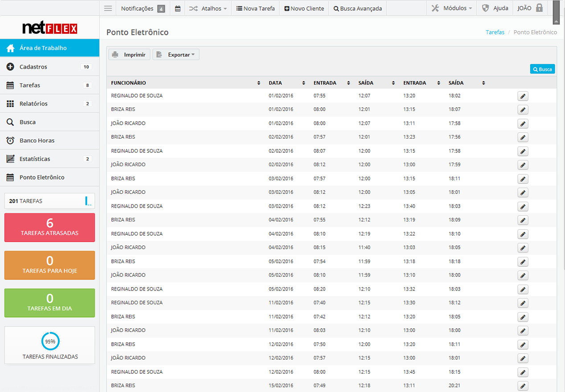Click the 95% Tarefas Finalizadas progress circle
565x392 pixels.
click(50, 341)
